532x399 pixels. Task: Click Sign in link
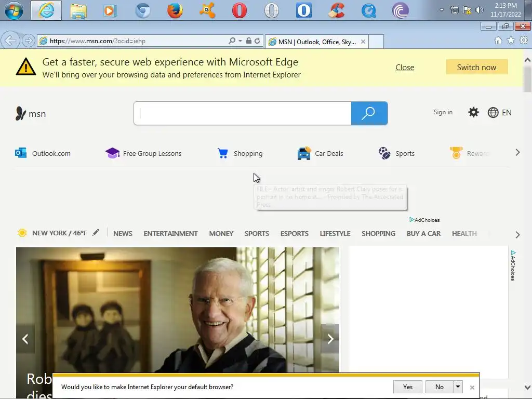443,112
